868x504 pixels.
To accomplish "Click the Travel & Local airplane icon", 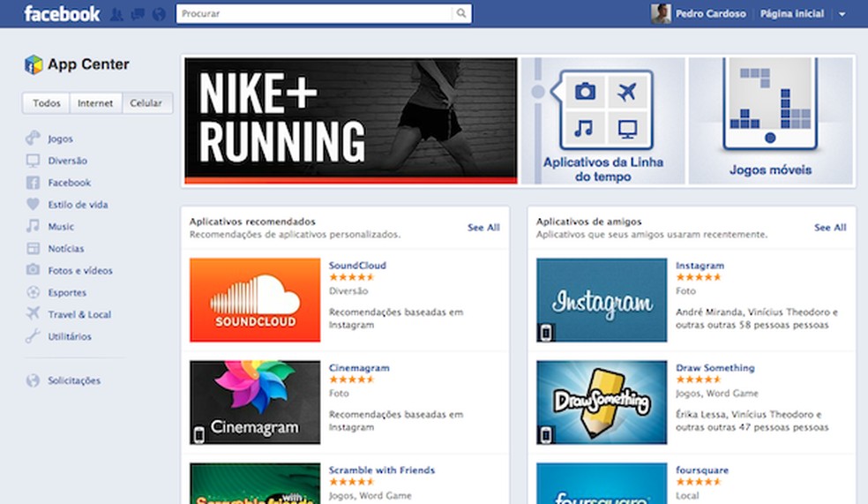I will 34,313.
